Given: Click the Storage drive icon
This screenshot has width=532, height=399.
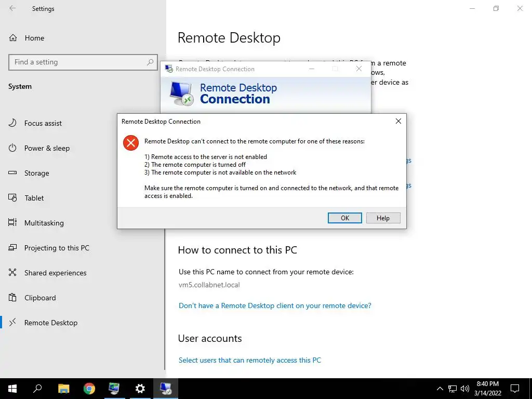Looking at the screenshot, I should point(12,172).
